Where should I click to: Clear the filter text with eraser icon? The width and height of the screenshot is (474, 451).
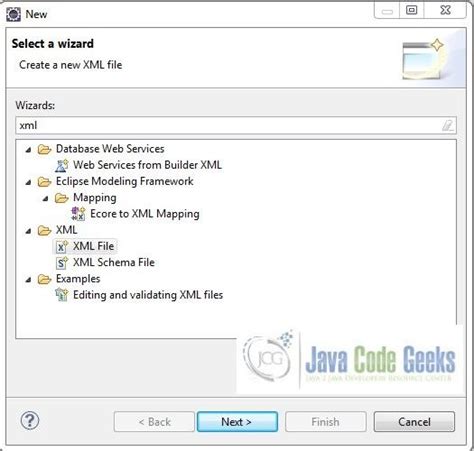tap(447, 126)
